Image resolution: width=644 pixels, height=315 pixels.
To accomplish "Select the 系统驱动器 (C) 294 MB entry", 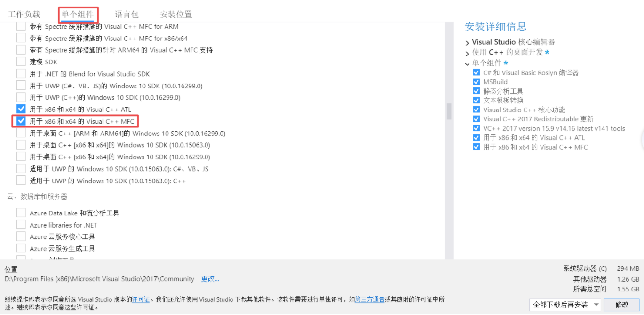I will click(x=601, y=268).
